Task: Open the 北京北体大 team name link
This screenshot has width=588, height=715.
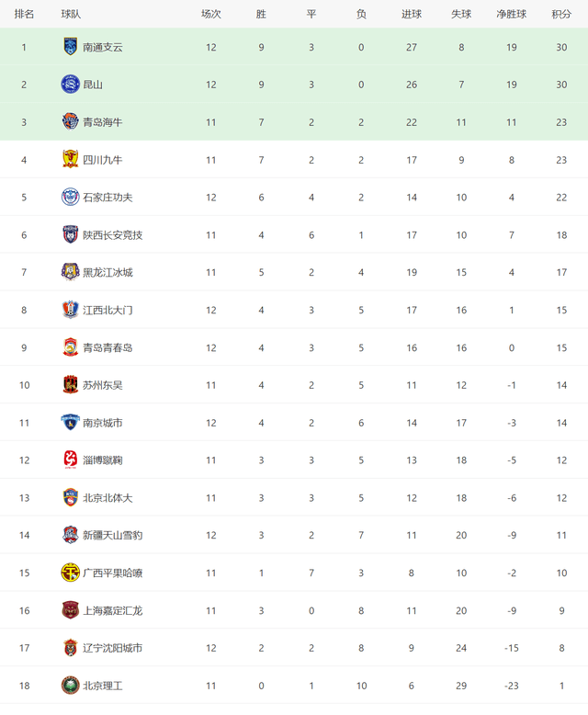Action: 107,497
